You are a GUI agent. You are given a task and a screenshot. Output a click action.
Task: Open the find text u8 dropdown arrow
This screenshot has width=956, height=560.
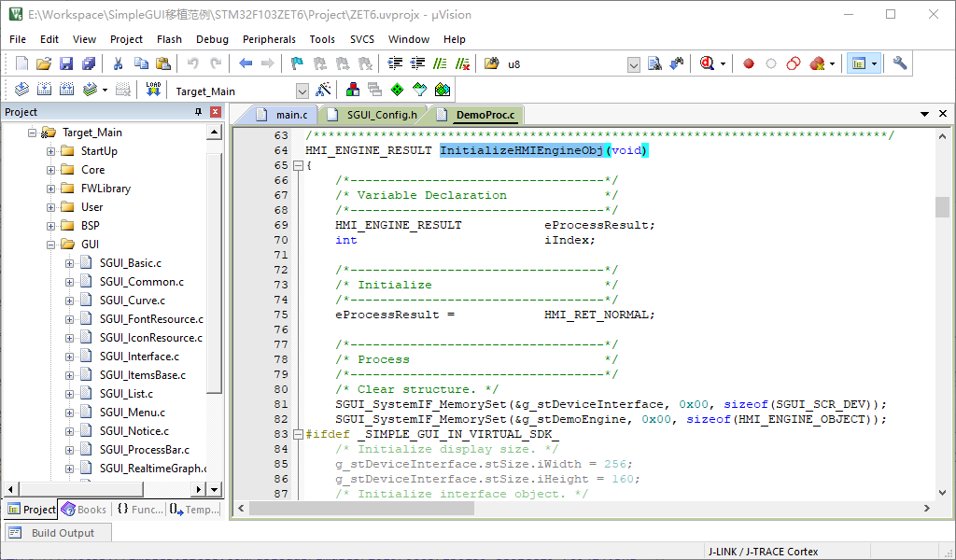coord(634,64)
